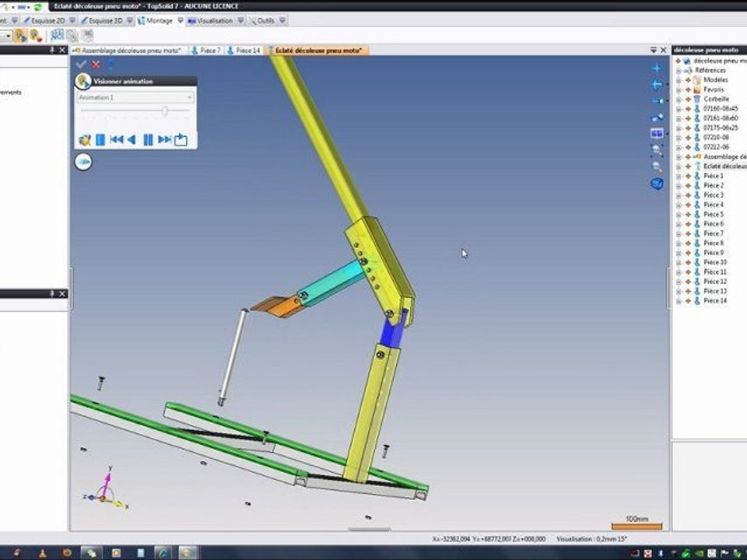The image size is (747, 560).
Task: Click the blue rendering mode spheres icon
Action: pos(657,117)
